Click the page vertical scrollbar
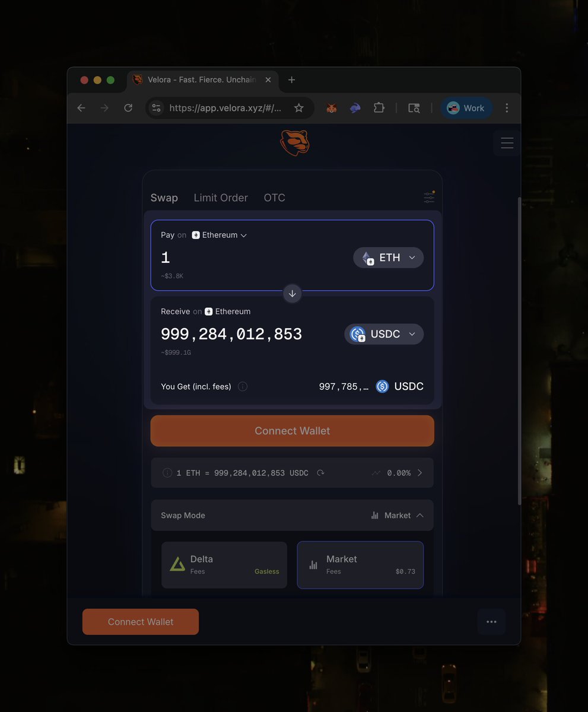 pos(519,350)
